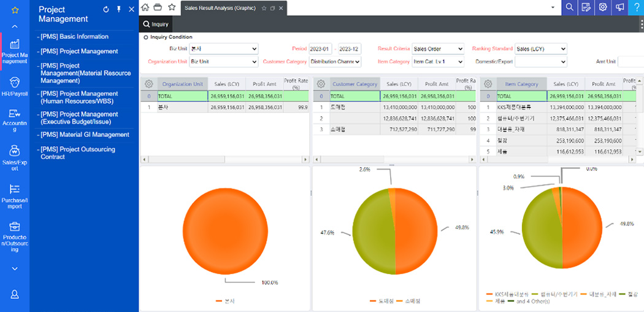Open the announcements megaphone icon
This screenshot has width=644, height=312.
[620, 7]
